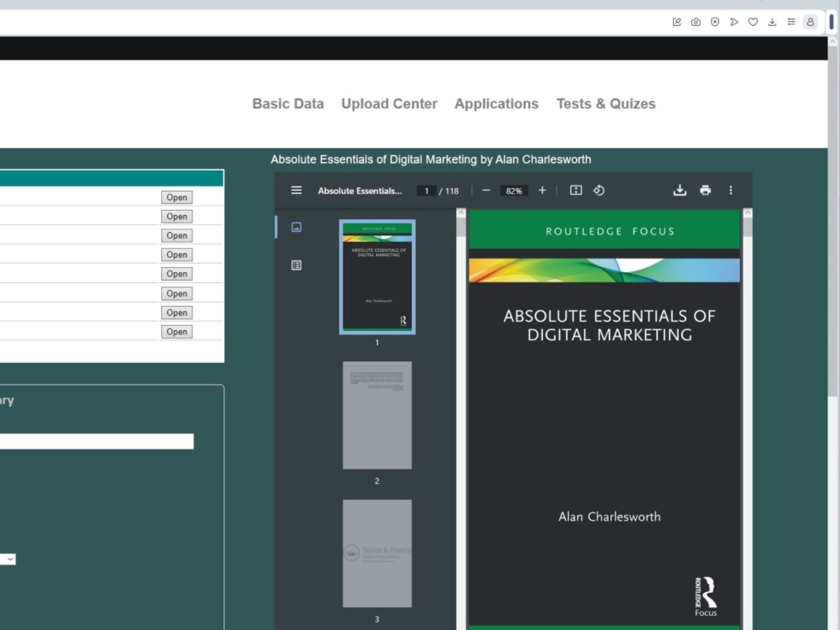
Task: Open the browser send/flow arrow icon
Action: [x=734, y=22]
